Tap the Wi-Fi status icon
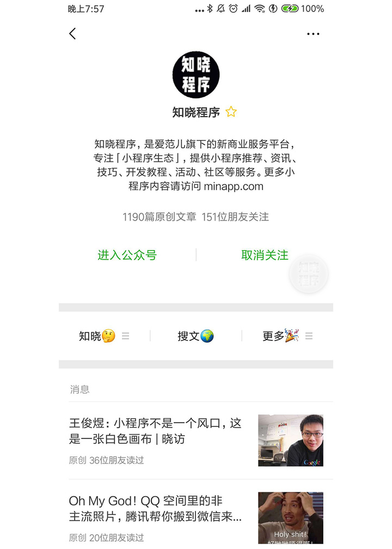 click(260, 8)
